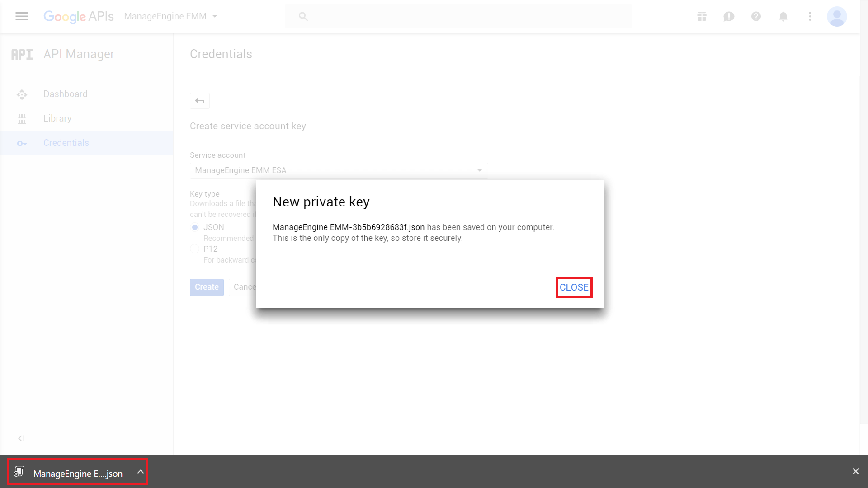Click the user account avatar
868x488 pixels.
point(836,16)
